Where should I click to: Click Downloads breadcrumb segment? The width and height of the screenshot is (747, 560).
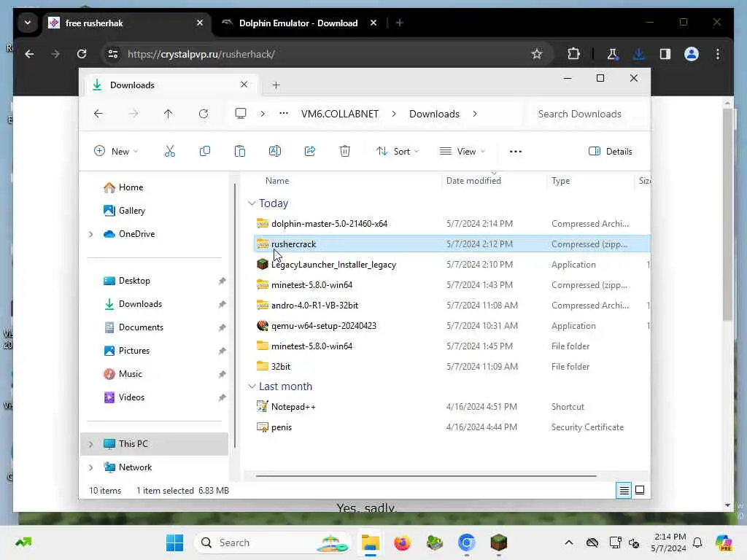[x=434, y=114]
